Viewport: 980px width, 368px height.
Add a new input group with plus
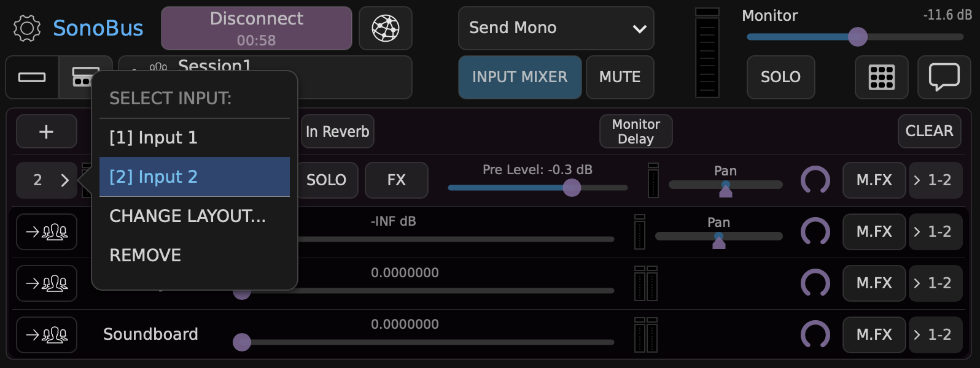click(x=47, y=131)
